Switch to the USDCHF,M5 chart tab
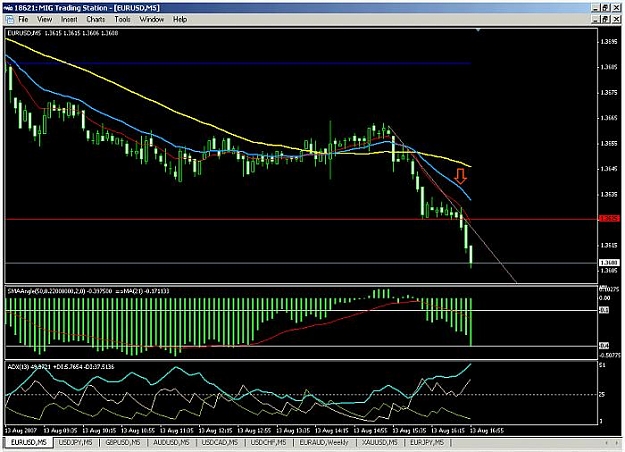This screenshot has height=452, width=625. (x=268, y=442)
